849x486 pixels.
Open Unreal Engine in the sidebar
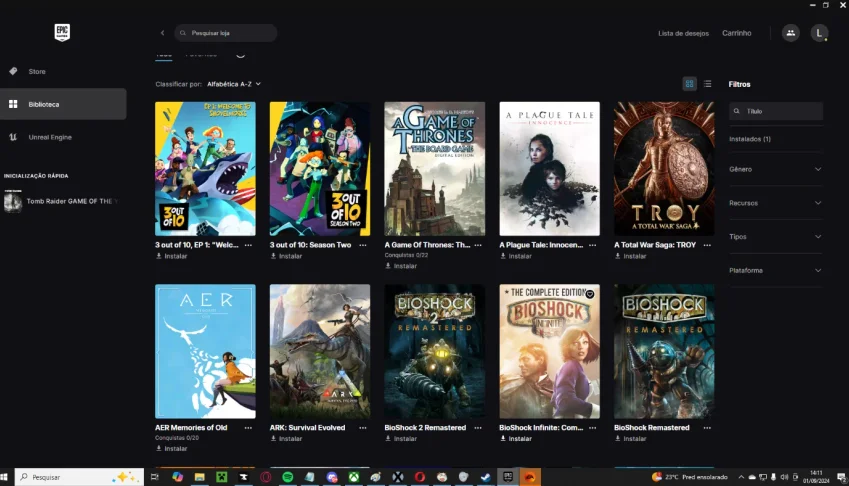(x=63, y=137)
